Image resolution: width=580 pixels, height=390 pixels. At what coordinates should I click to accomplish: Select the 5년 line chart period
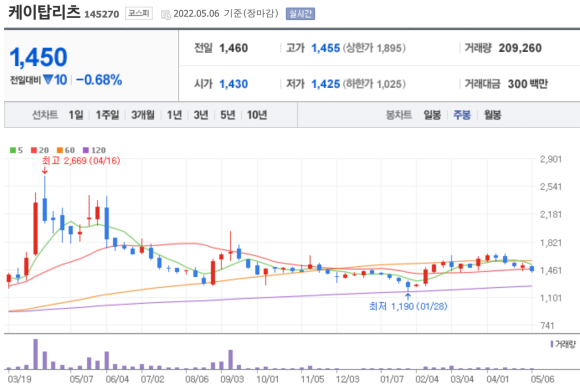[x=227, y=115]
